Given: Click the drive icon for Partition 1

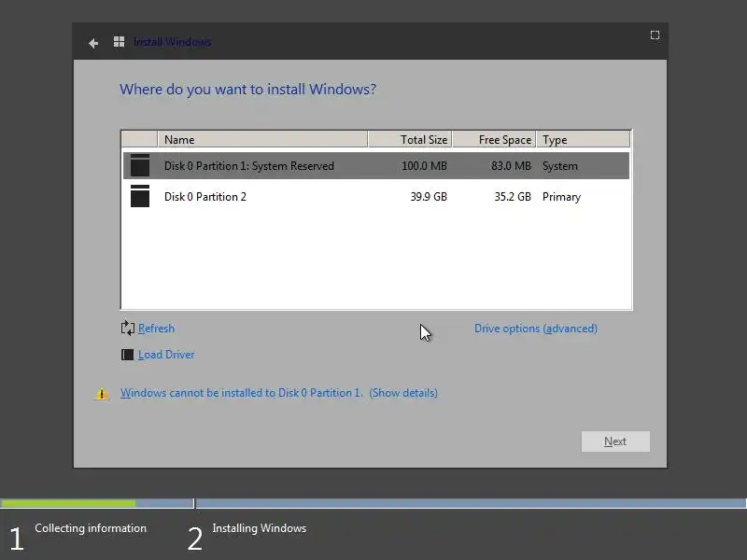Looking at the screenshot, I should click(x=140, y=165).
